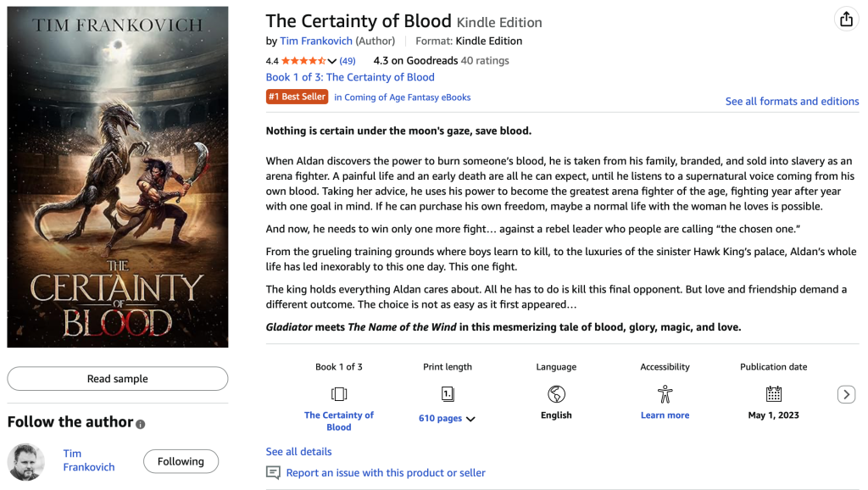The image size is (868, 490).
Task: Toggle the Following author button
Action: click(181, 461)
